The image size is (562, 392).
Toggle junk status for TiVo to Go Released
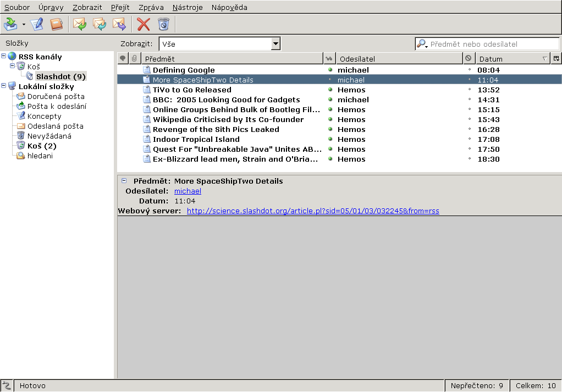[469, 90]
